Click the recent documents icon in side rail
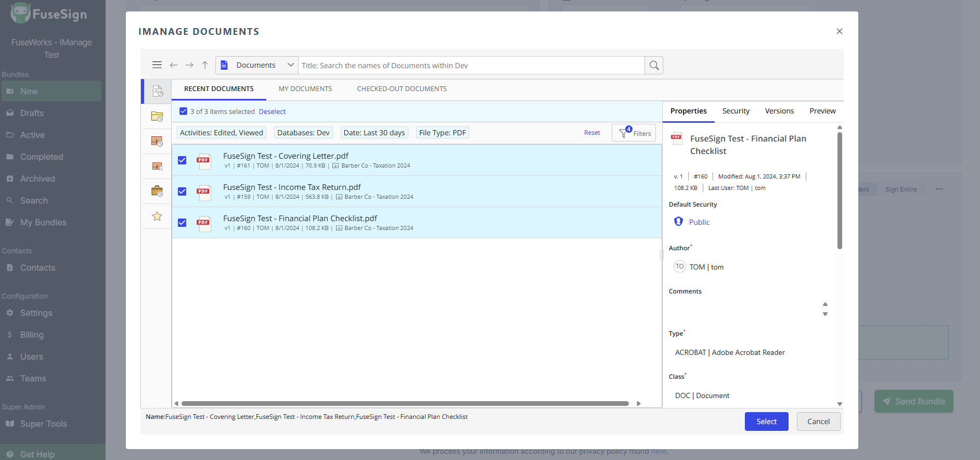 [x=157, y=92]
